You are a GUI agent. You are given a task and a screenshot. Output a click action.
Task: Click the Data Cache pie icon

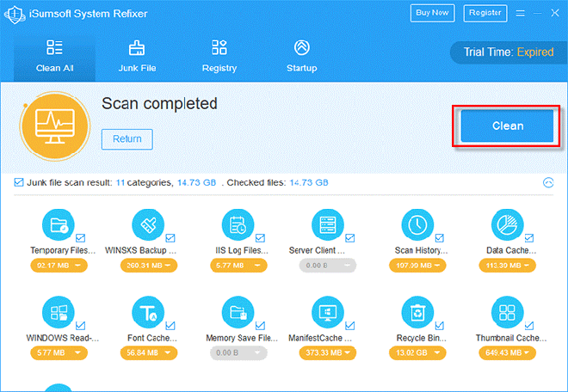point(507,224)
